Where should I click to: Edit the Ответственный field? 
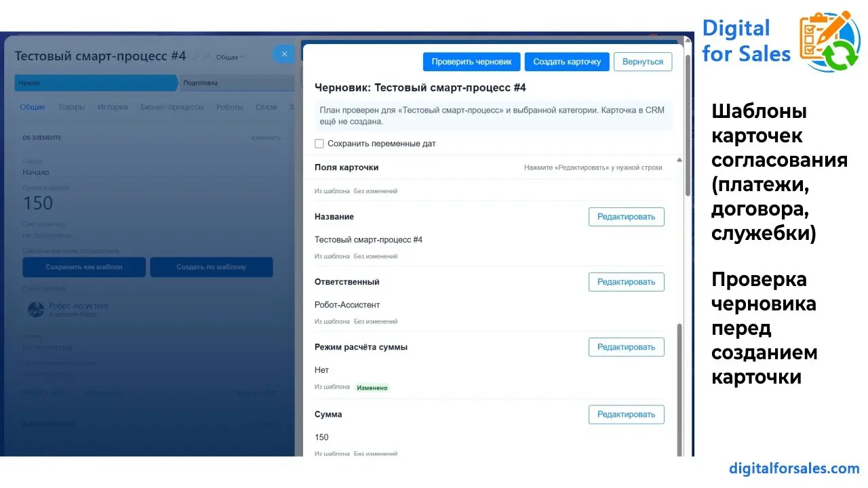[626, 282]
